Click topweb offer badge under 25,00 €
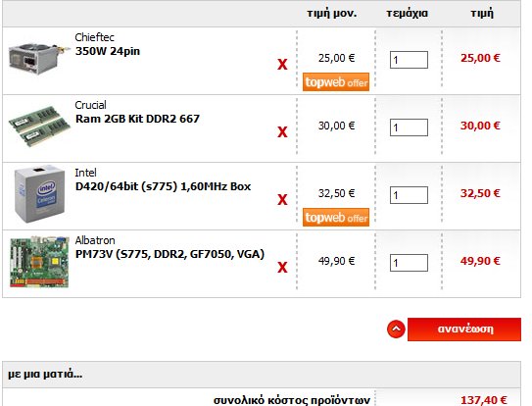Viewport: 532px width, 406px height. pyautogui.click(x=336, y=81)
